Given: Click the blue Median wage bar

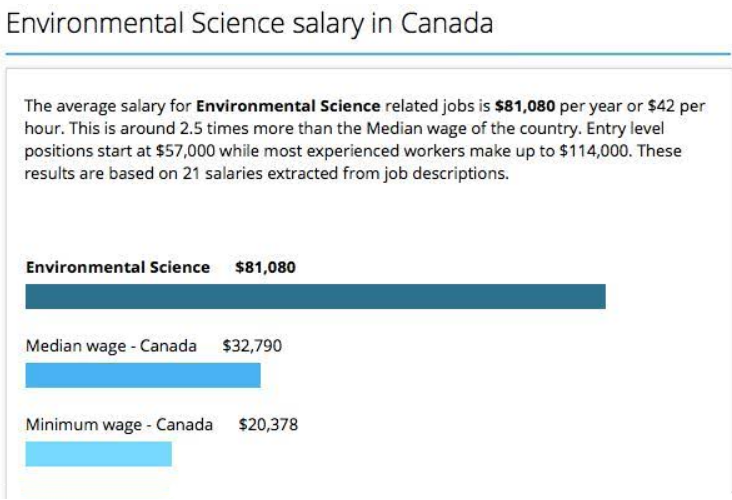Looking at the screenshot, I should click(x=142, y=375).
